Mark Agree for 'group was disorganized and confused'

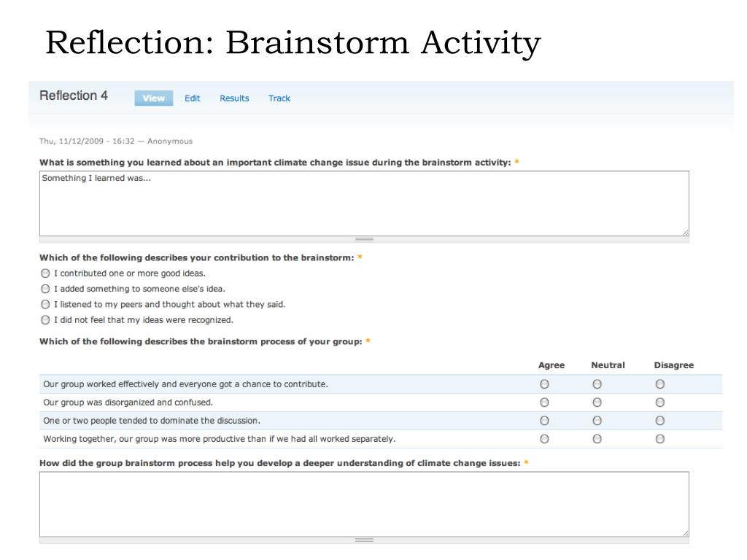point(544,402)
